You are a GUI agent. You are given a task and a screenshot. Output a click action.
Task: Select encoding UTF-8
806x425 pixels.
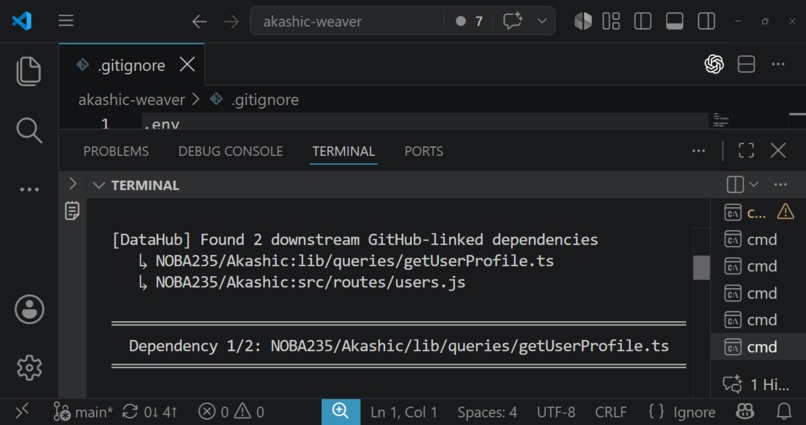click(x=556, y=412)
